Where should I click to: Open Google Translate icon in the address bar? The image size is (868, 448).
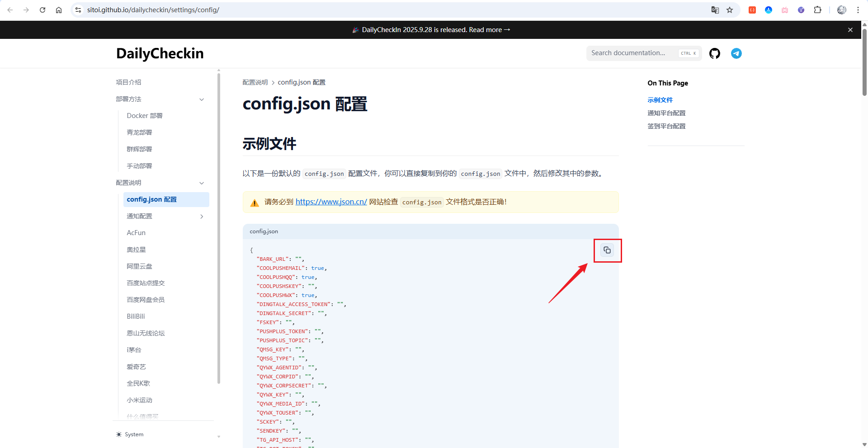(x=715, y=9)
